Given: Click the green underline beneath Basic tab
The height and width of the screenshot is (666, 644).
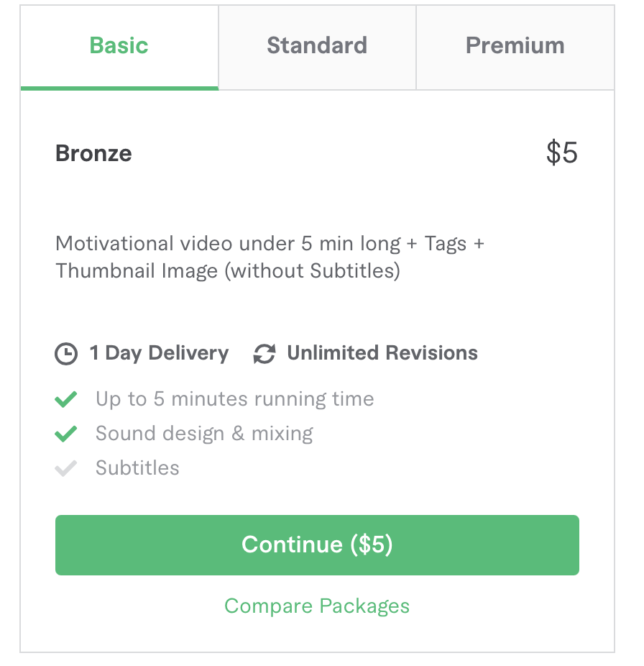Looking at the screenshot, I should click(x=119, y=88).
